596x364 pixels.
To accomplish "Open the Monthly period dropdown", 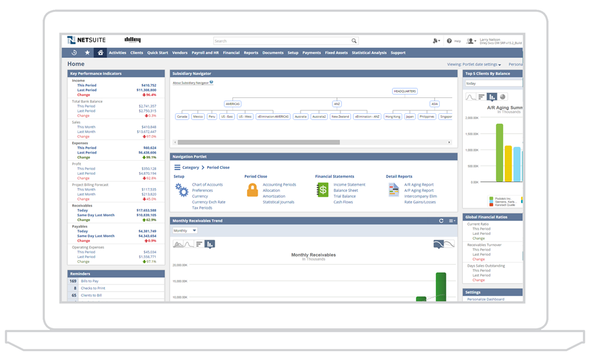I will tap(185, 230).
